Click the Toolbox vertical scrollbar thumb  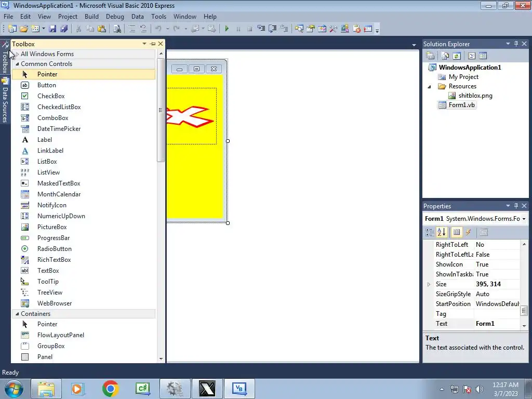click(161, 110)
